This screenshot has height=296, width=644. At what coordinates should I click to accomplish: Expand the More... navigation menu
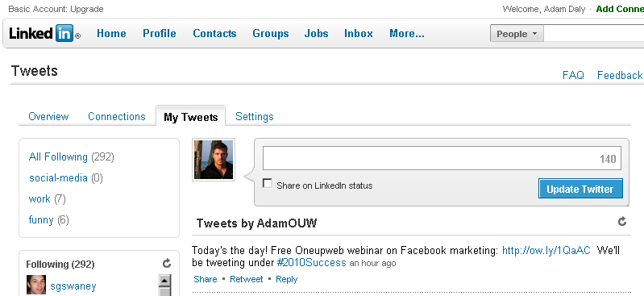[x=406, y=33]
